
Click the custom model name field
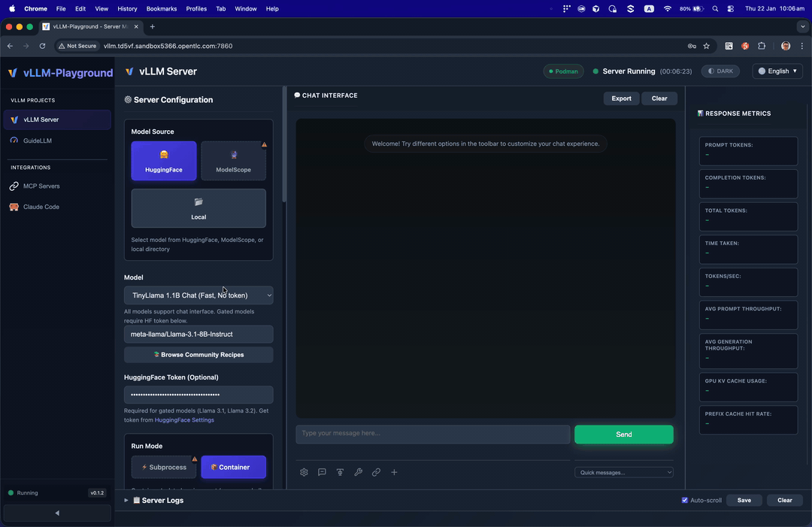pos(198,334)
